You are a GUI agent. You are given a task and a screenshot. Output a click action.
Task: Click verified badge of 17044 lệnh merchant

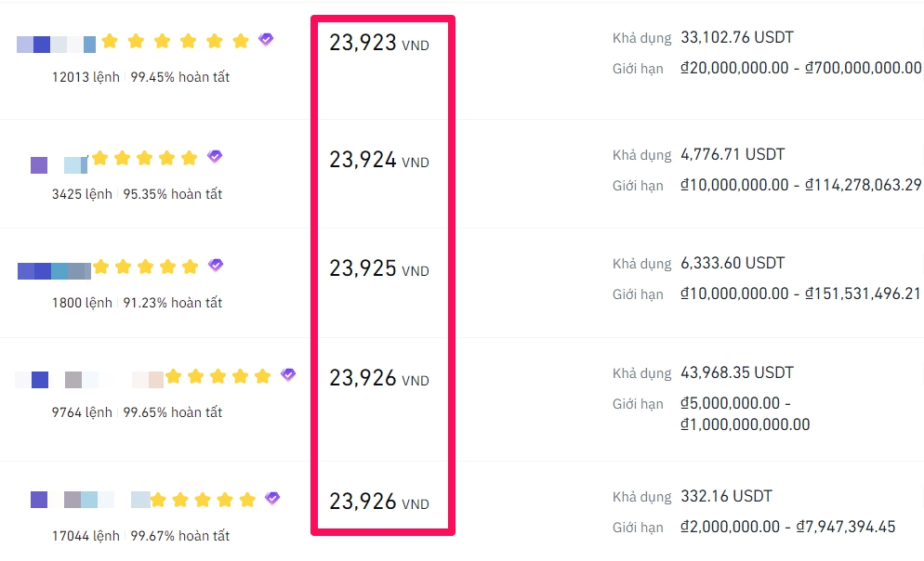click(271, 498)
